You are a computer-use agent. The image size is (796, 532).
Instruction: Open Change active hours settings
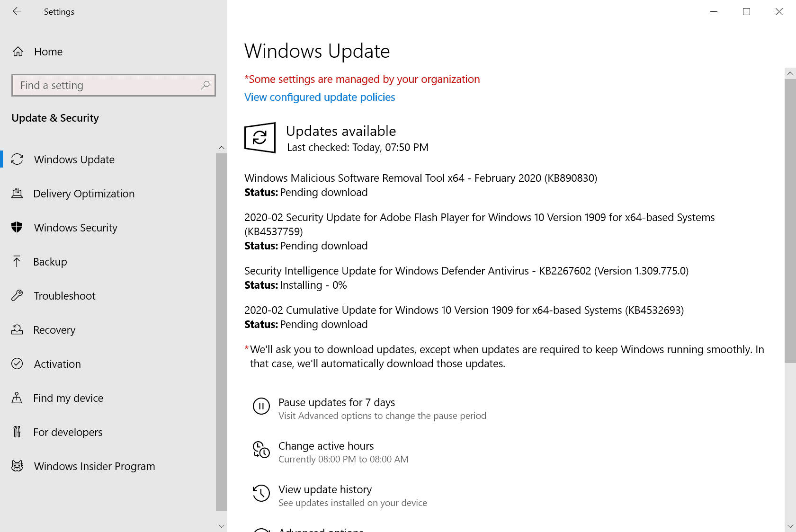326,445
